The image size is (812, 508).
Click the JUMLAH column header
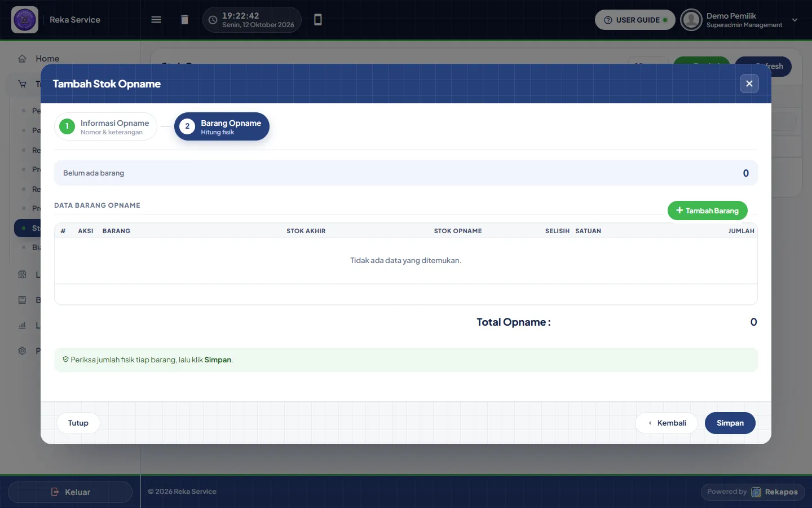742,231
